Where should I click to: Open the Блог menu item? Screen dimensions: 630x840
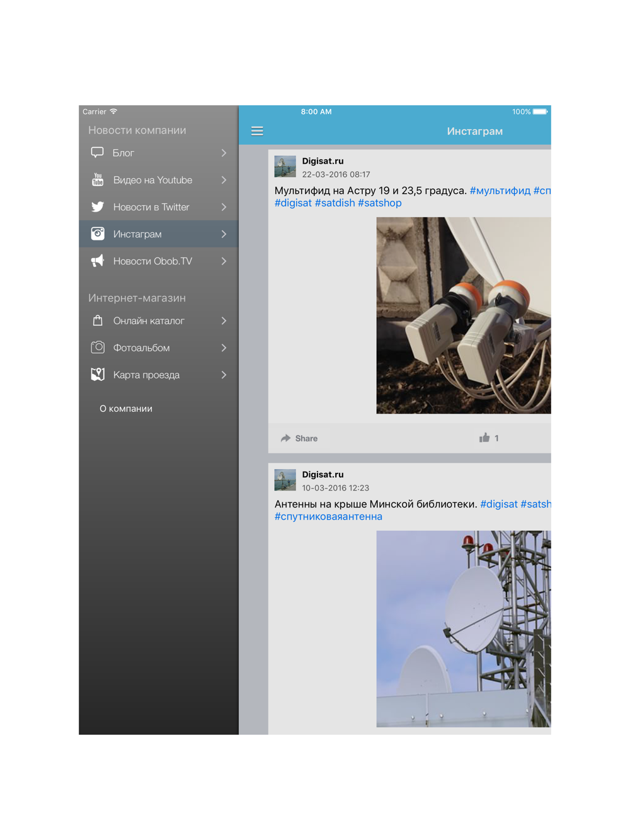[159, 153]
